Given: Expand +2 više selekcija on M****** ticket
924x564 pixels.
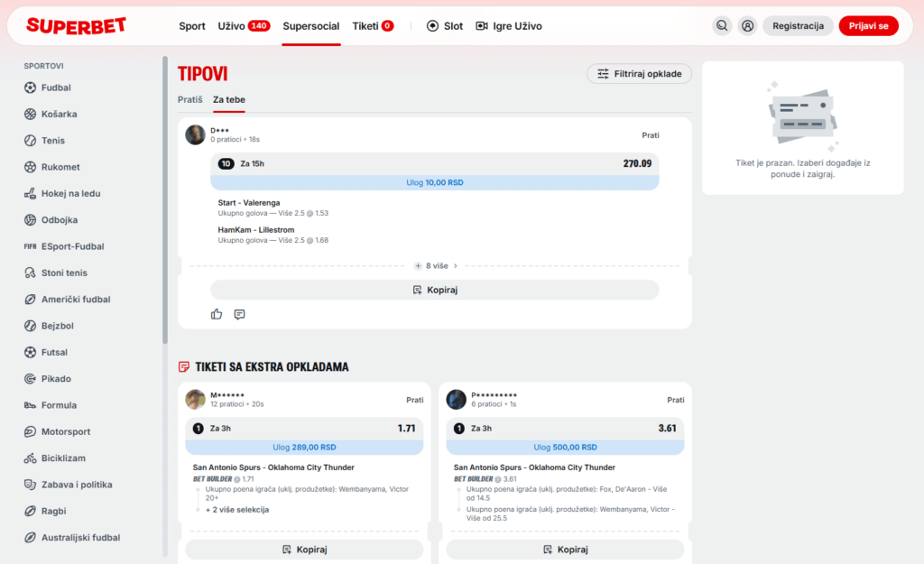Looking at the screenshot, I should (x=237, y=510).
